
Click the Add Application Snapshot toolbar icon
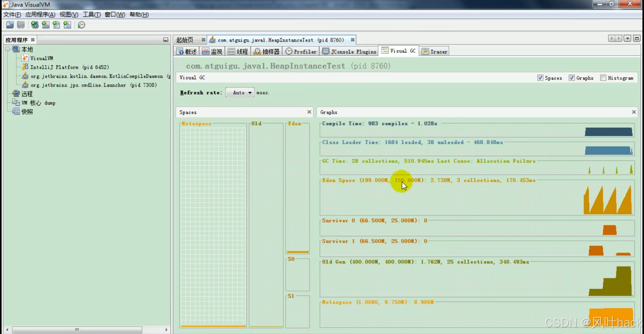click(67, 25)
